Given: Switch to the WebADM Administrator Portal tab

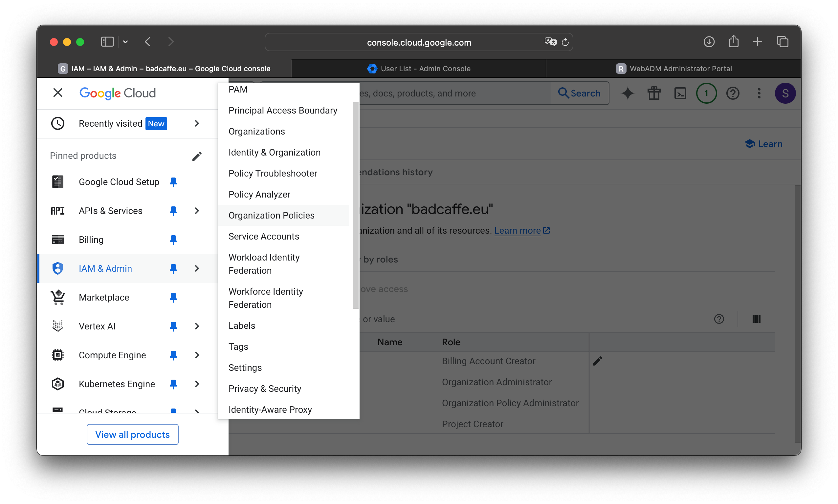Looking at the screenshot, I should pos(673,69).
